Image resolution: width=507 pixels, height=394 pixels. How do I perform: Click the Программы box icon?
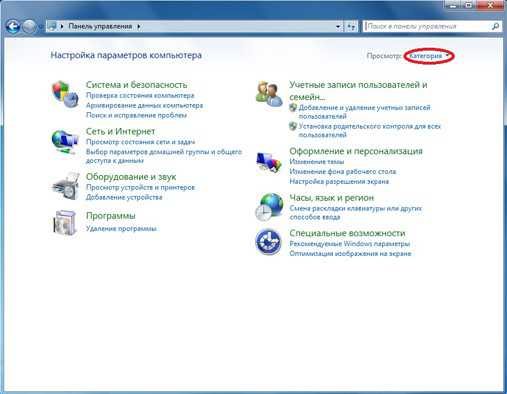(x=65, y=223)
